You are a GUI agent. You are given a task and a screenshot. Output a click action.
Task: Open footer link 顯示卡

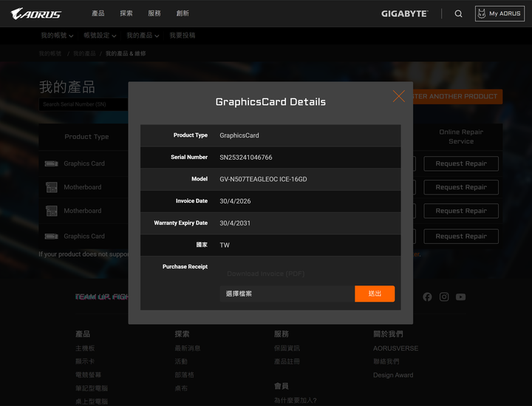pos(85,362)
